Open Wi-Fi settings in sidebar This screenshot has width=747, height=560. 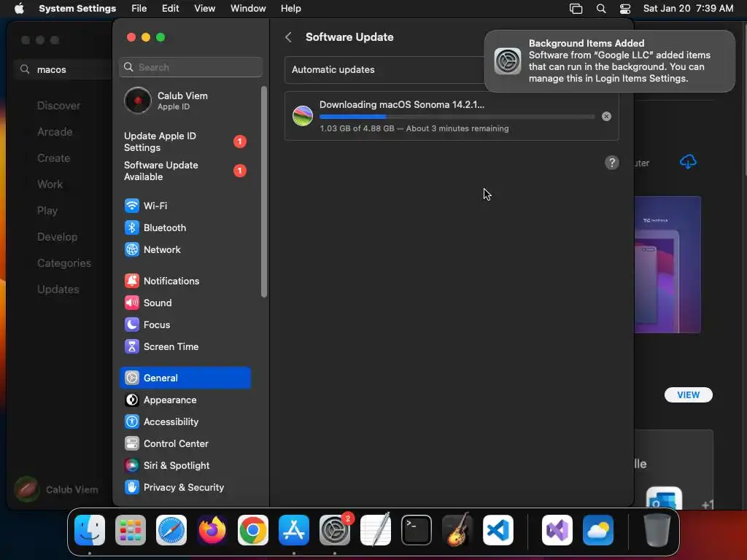coord(185,206)
